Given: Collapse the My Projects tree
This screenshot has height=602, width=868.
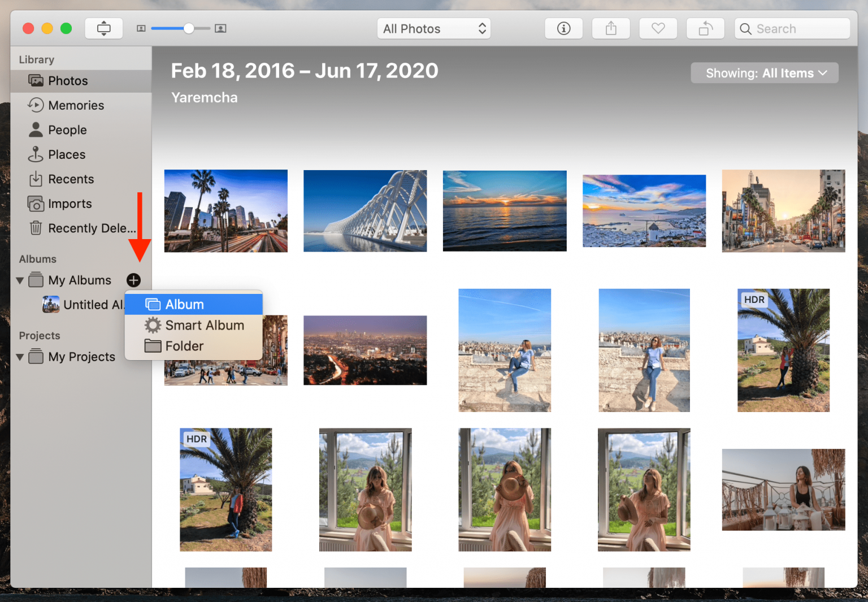Looking at the screenshot, I should point(20,357).
